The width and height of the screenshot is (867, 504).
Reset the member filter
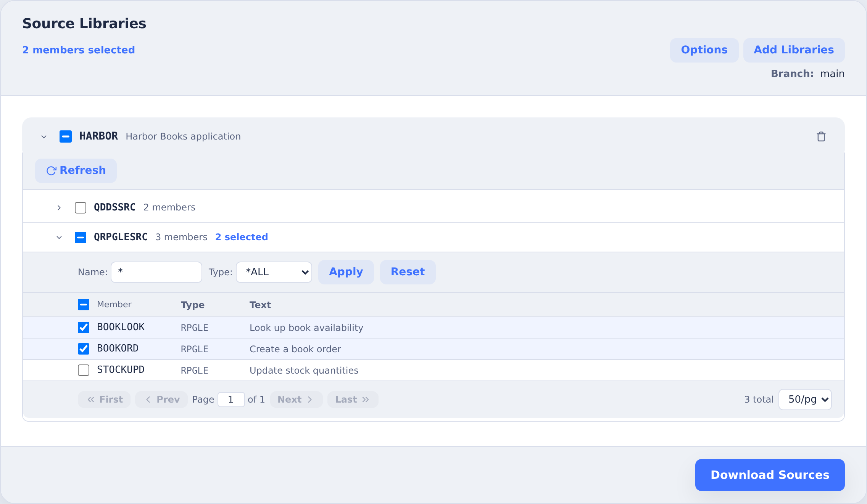point(408,272)
